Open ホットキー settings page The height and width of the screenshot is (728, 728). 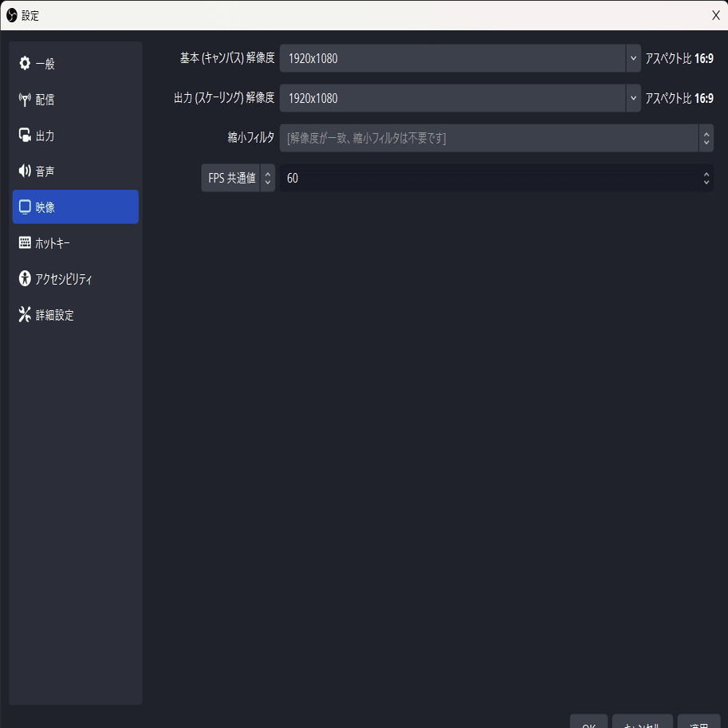click(76, 242)
